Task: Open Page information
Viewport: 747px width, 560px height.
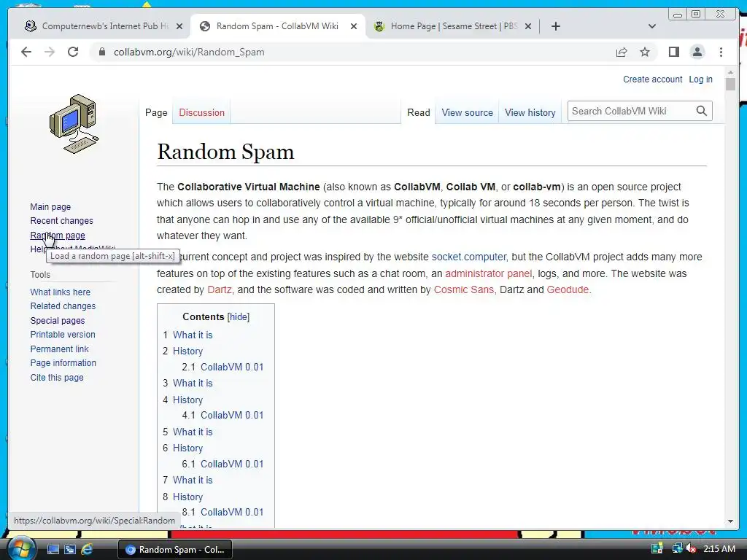Action: point(63,363)
